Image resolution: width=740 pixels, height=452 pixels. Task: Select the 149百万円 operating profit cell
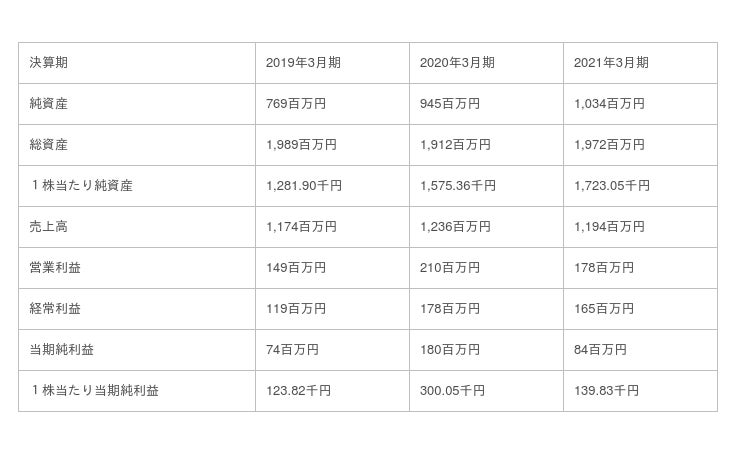tap(296, 268)
